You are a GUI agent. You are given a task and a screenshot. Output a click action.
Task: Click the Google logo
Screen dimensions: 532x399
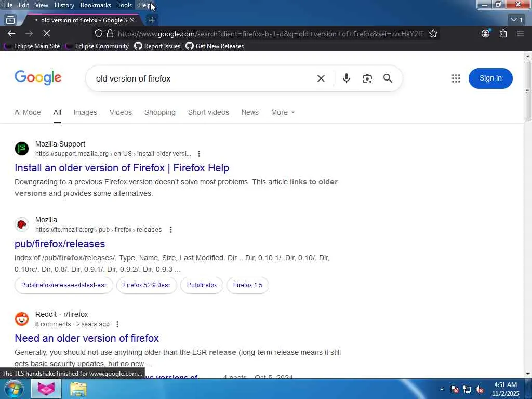pos(38,78)
